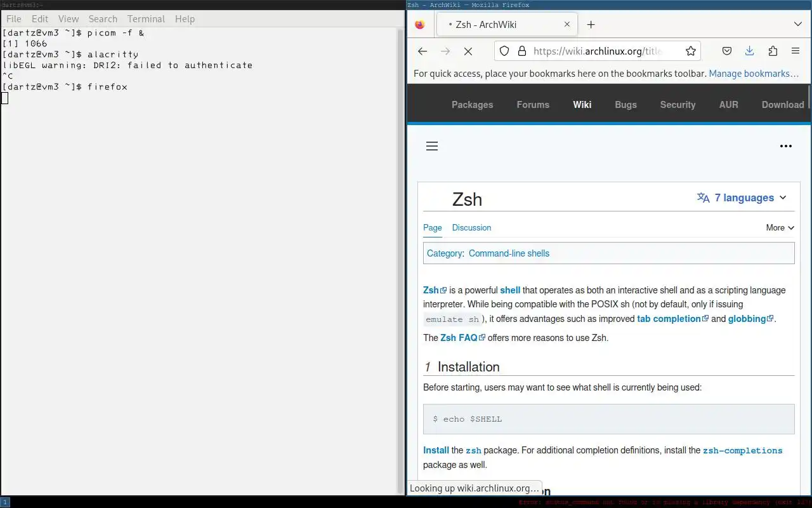Open File menu in terminal window
This screenshot has height=508, width=812.
[x=13, y=19]
